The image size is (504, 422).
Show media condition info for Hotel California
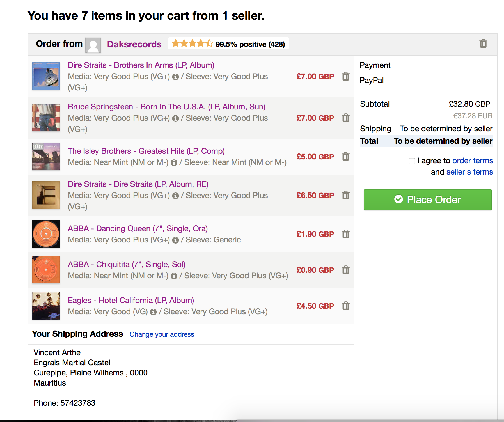(x=153, y=312)
